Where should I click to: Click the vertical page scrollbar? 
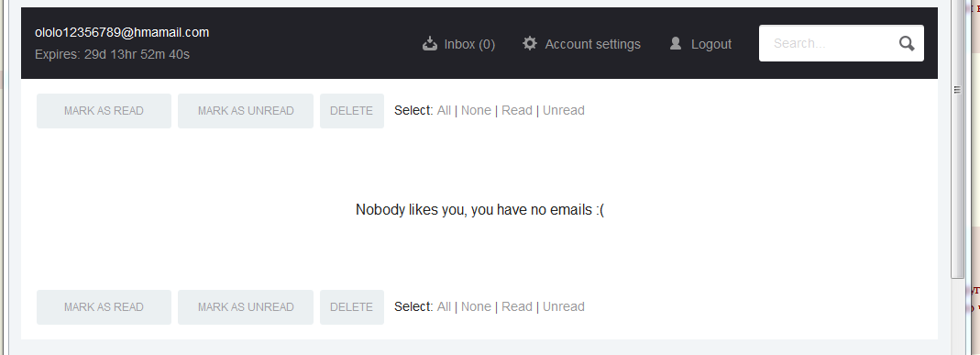pyautogui.click(x=957, y=178)
